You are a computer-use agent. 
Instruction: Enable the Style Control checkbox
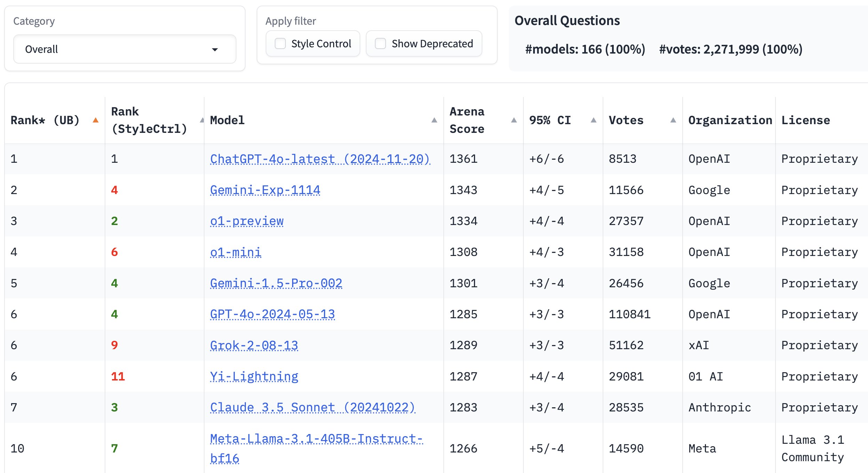pyautogui.click(x=280, y=43)
